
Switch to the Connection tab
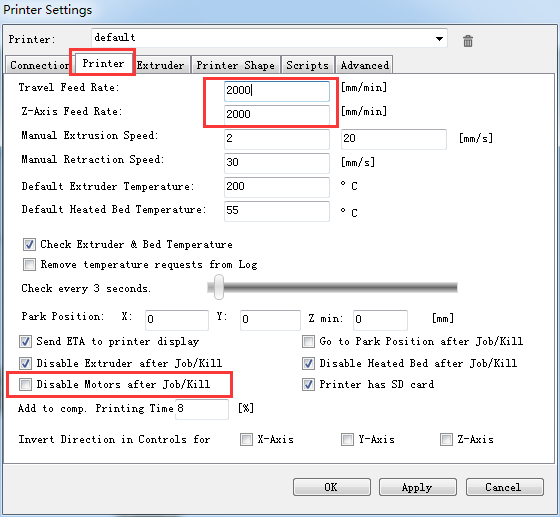coord(38,65)
